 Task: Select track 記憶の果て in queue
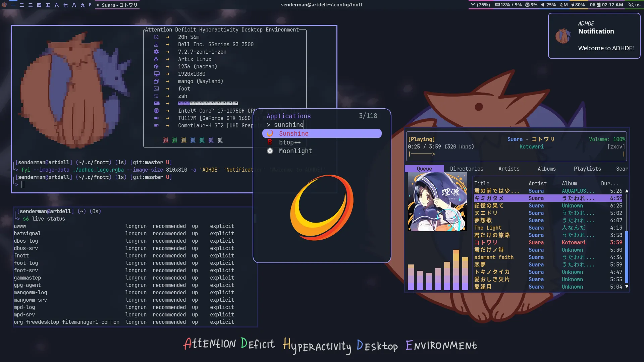(548, 205)
